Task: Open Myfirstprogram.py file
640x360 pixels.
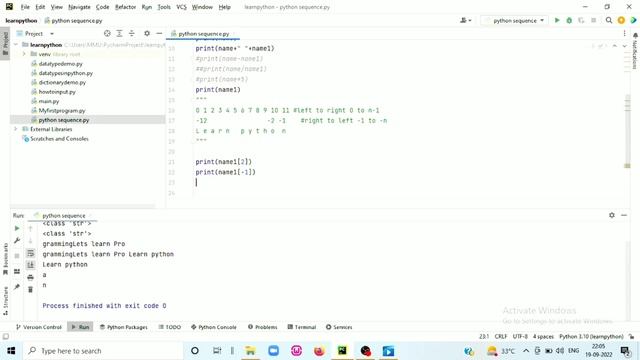Action: pyautogui.click(x=62, y=111)
